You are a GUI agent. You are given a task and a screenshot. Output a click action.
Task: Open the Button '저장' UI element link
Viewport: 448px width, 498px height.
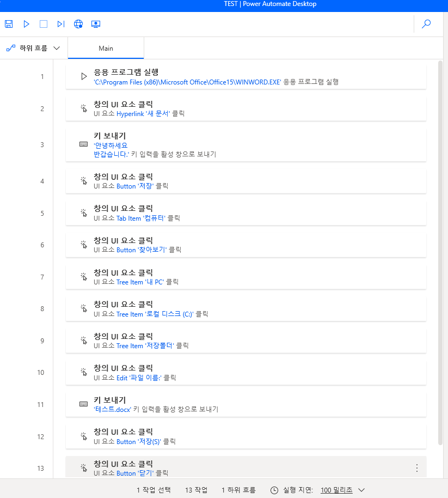pos(135,186)
